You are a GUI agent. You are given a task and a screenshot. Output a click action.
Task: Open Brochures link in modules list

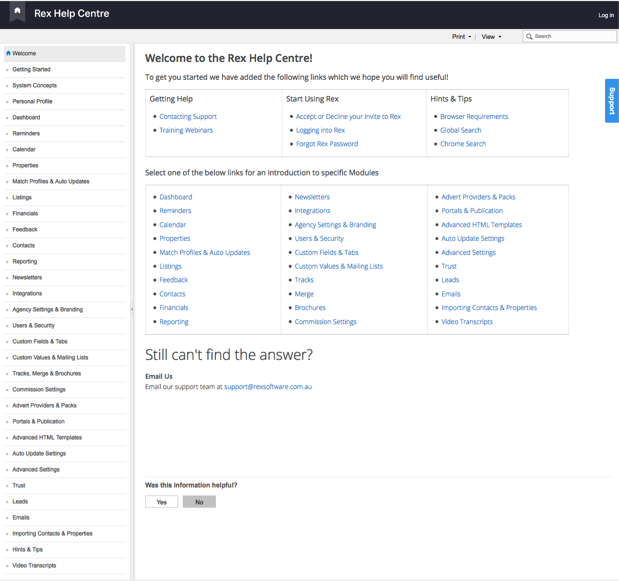pyautogui.click(x=310, y=308)
